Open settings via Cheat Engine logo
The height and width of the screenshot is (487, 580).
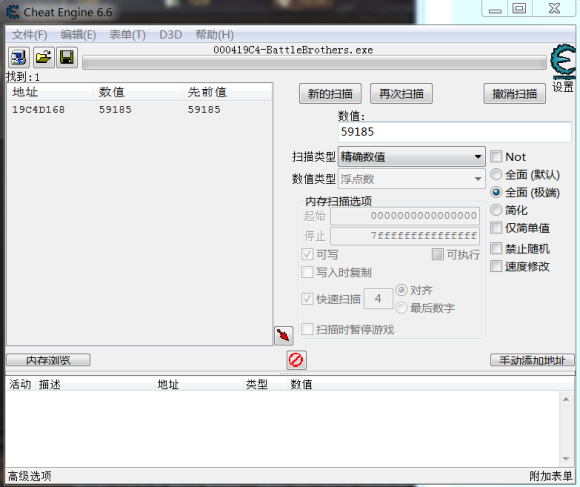click(x=563, y=62)
